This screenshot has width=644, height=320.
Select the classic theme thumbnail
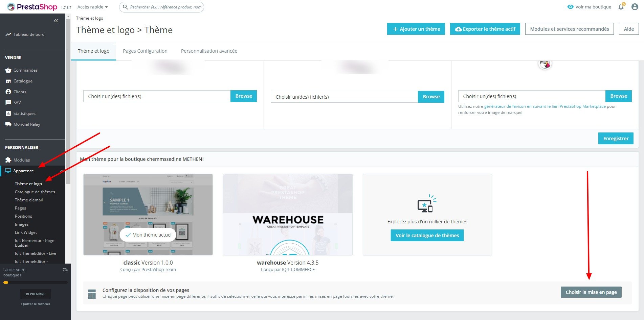[148, 215]
